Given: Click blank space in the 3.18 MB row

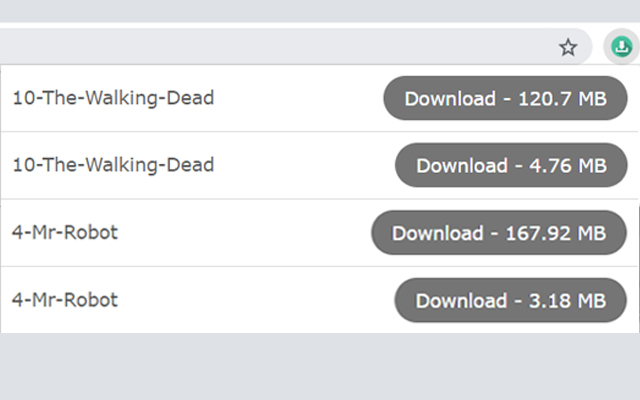Looking at the screenshot, I should tap(250, 299).
